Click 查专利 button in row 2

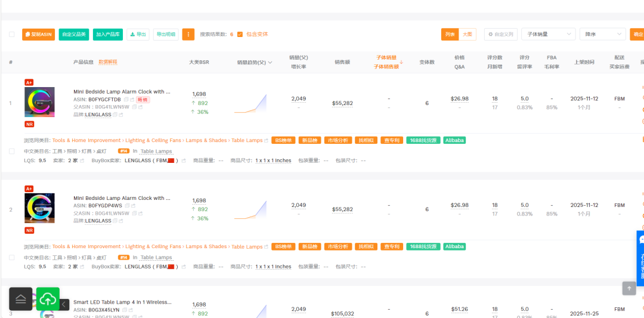[392, 247]
